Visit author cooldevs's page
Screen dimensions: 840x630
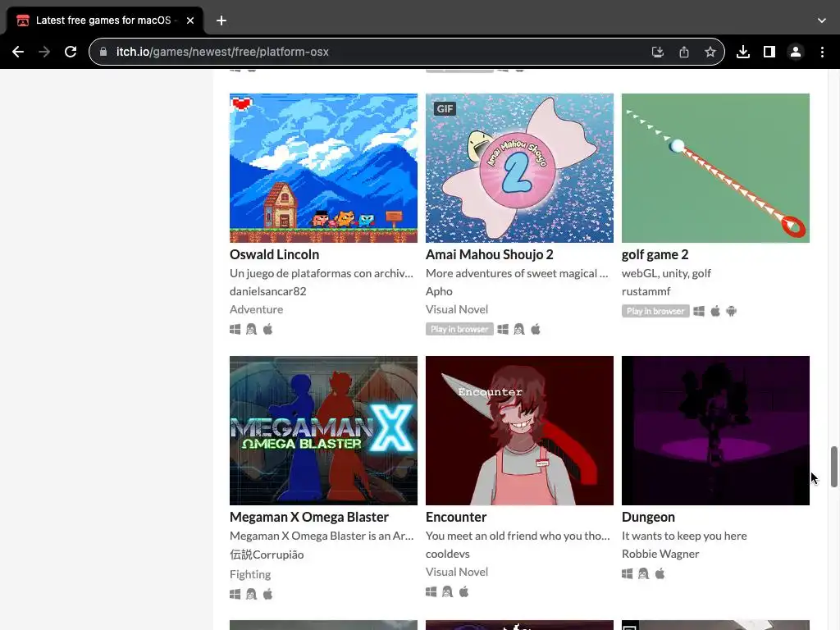click(448, 554)
